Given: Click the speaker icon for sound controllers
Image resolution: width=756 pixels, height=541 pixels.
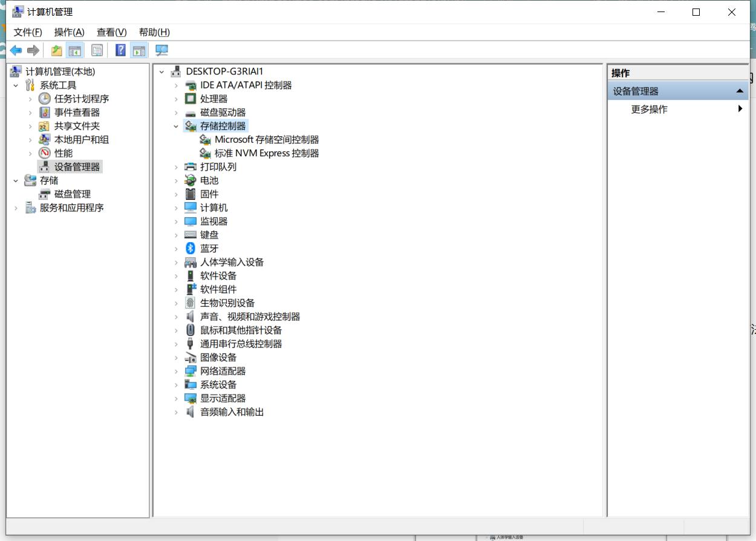Looking at the screenshot, I should 191,316.
